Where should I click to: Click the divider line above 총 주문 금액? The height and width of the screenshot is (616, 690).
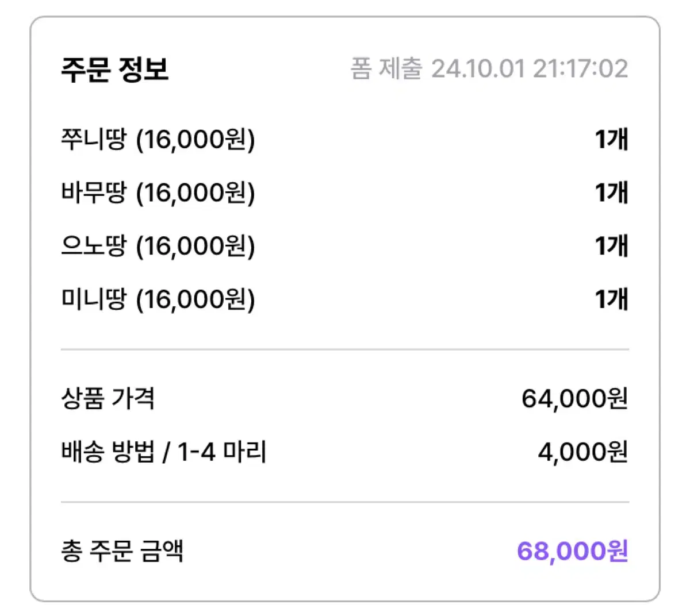[x=345, y=502]
